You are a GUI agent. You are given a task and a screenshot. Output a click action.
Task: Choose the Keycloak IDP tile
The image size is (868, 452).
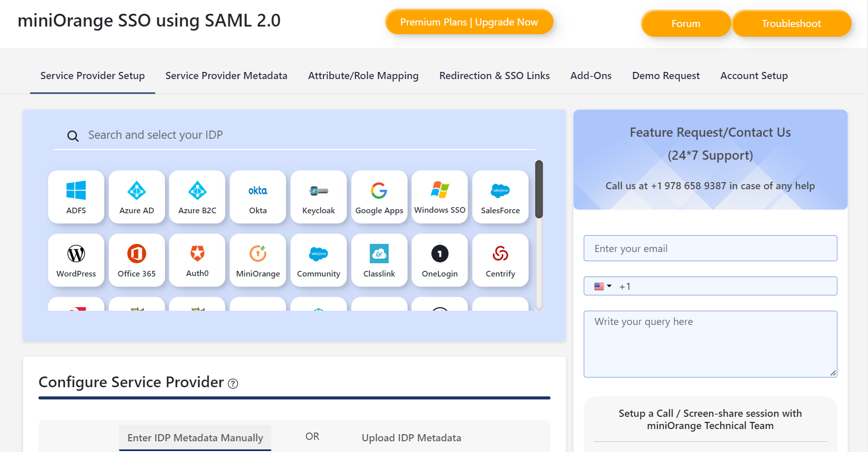pyautogui.click(x=319, y=197)
